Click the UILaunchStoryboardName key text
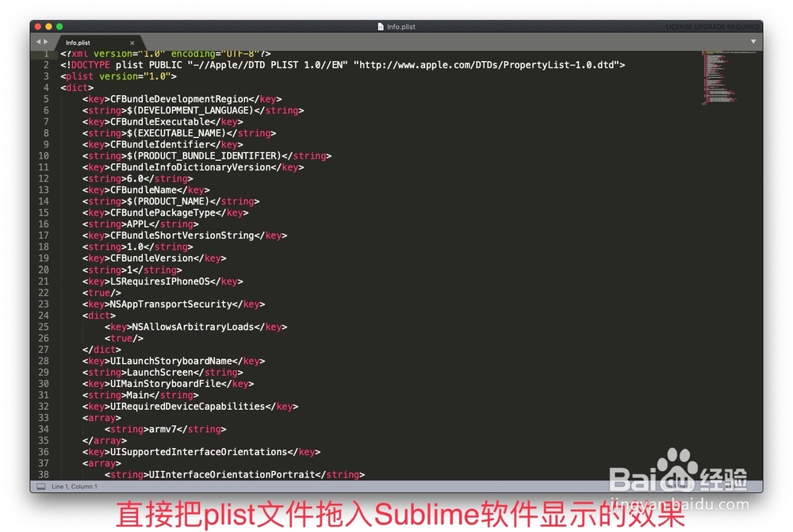793x532 pixels. tap(171, 361)
